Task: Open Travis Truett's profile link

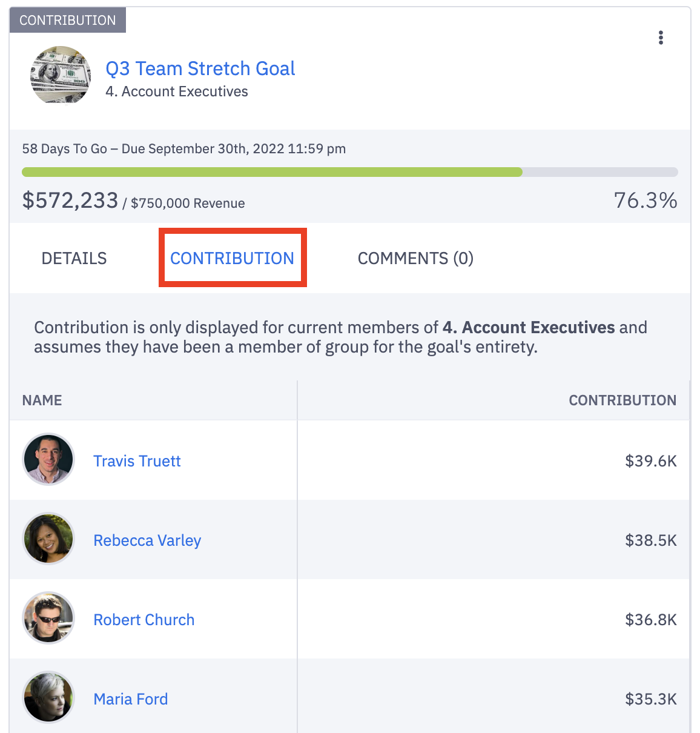Action: pyautogui.click(x=137, y=461)
